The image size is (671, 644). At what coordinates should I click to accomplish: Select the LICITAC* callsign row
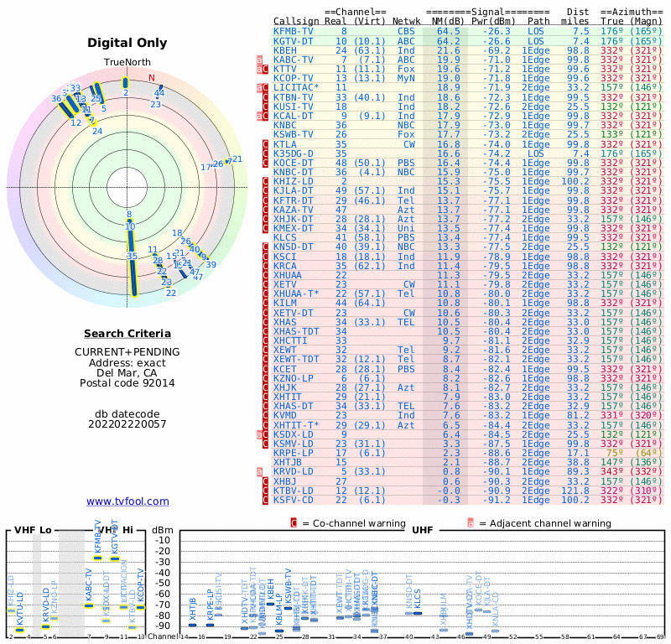[296, 87]
